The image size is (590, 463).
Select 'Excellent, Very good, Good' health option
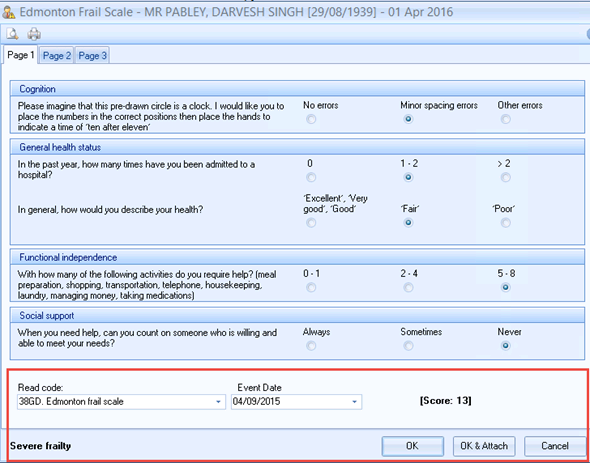(x=311, y=223)
